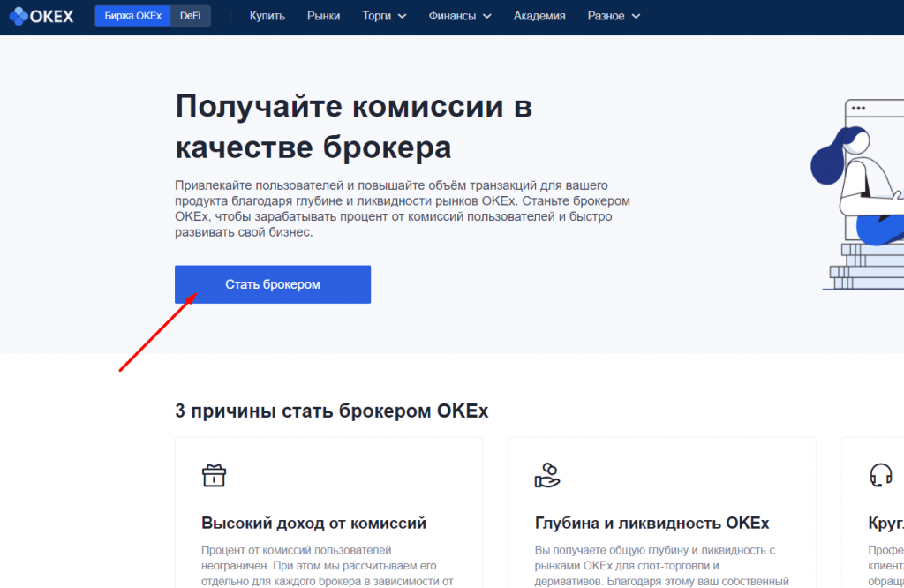Click the headset support icon
Image resolution: width=904 pixels, height=588 pixels.
click(881, 476)
